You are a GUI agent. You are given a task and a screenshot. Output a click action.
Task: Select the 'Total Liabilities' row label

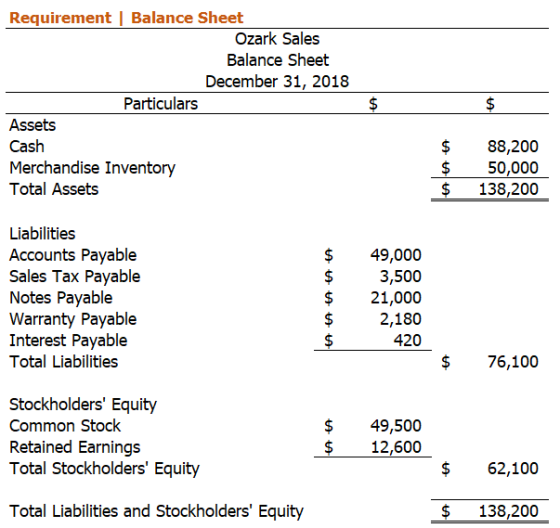64,362
